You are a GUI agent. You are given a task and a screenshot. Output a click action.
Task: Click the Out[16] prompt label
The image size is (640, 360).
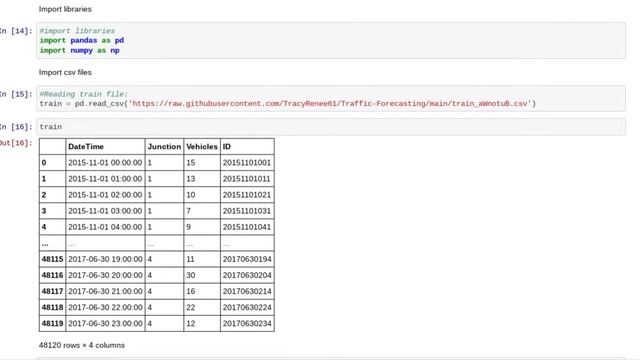16,143
